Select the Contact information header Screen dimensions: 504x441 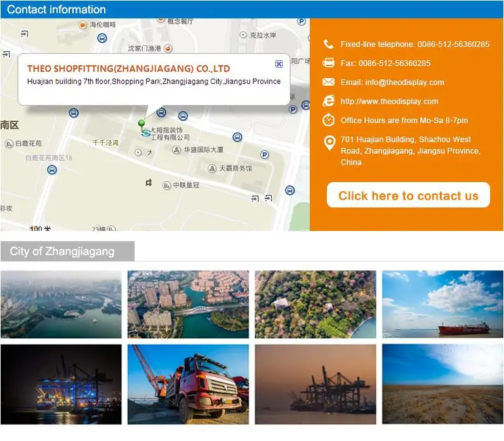(x=56, y=10)
